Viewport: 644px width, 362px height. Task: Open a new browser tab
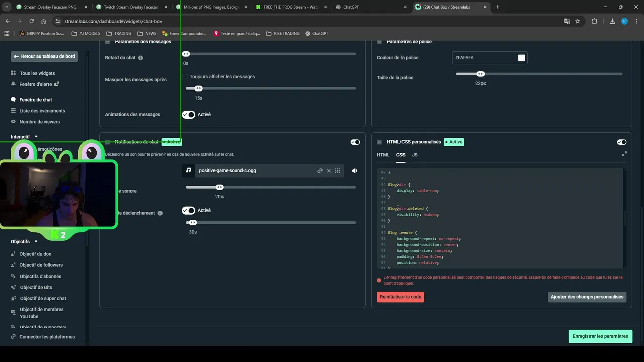497,7
